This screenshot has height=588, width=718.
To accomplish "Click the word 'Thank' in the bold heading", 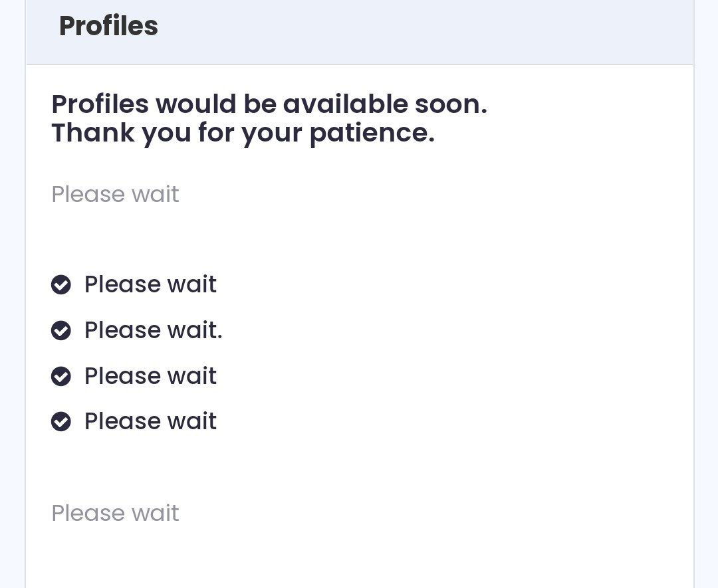I will tap(93, 133).
